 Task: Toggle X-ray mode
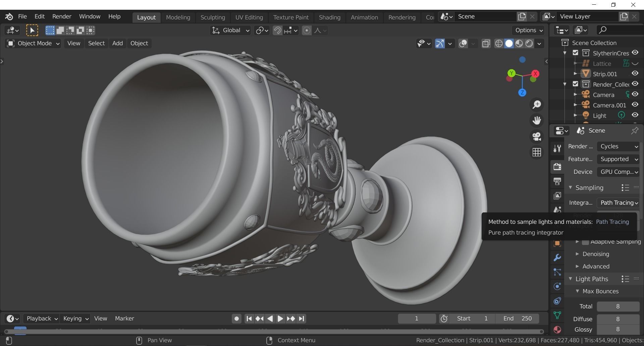(x=486, y=44)
